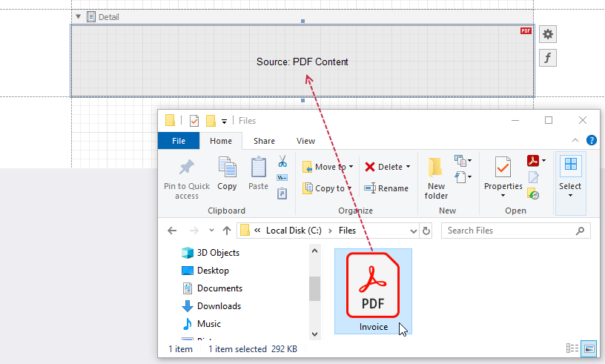
Task: Refresh the Files folder
Action: (426, 231)
